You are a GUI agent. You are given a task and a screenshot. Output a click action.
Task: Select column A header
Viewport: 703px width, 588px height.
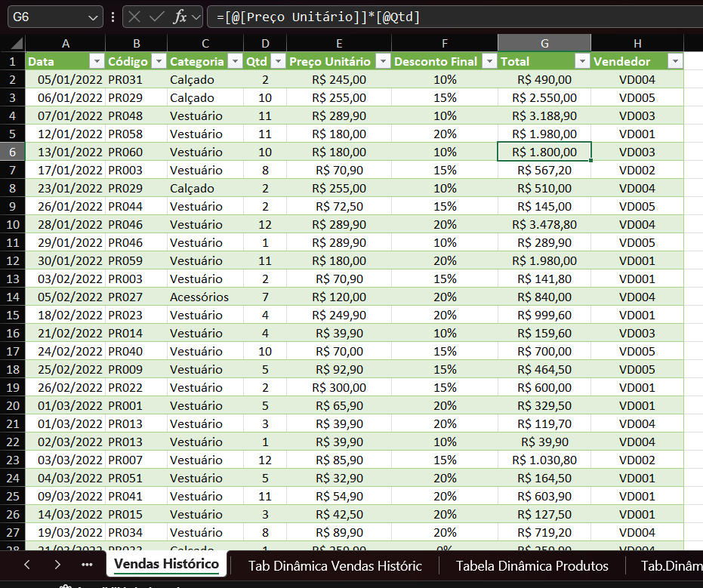click(66, 44)
